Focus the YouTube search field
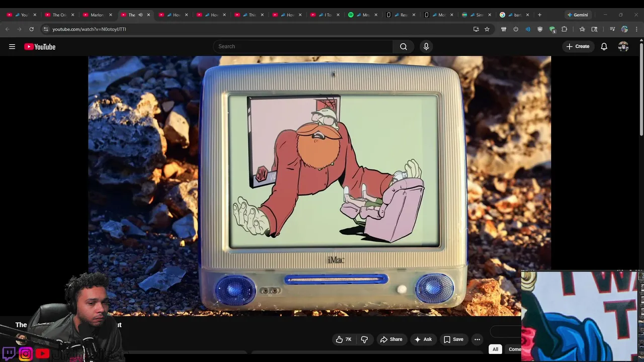The image size is (644, 362). (303, 46)
